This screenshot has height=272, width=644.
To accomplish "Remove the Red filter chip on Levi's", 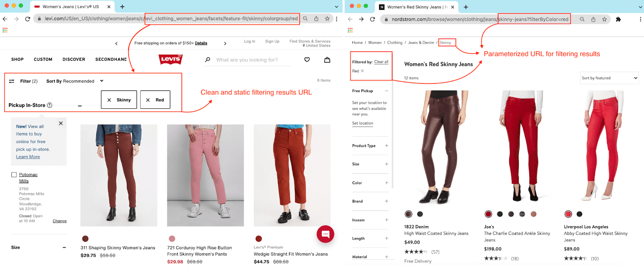I will point(148,100).
